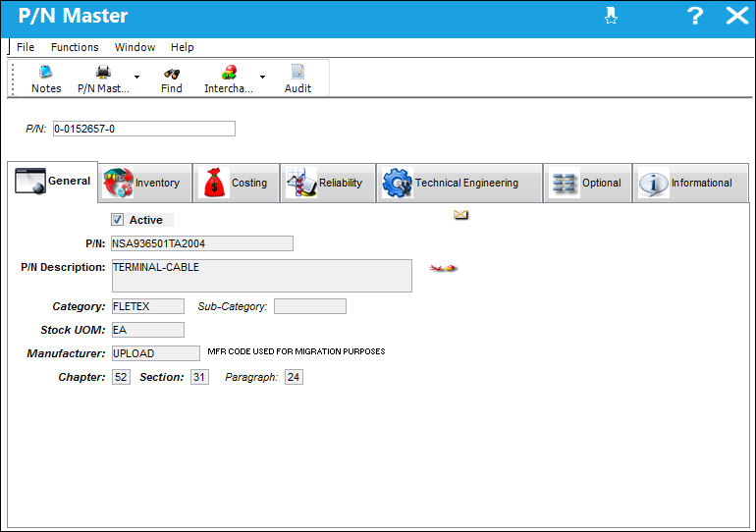This screenshot has width=756, height=532.
Task: Open help question mark in title bar
Action: click(x=695, y=16)
